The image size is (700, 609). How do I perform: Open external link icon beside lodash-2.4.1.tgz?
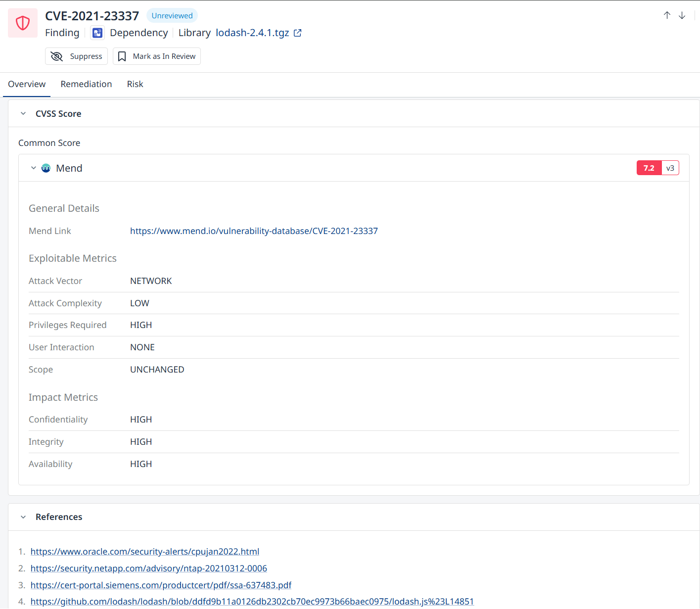point(298,33)
